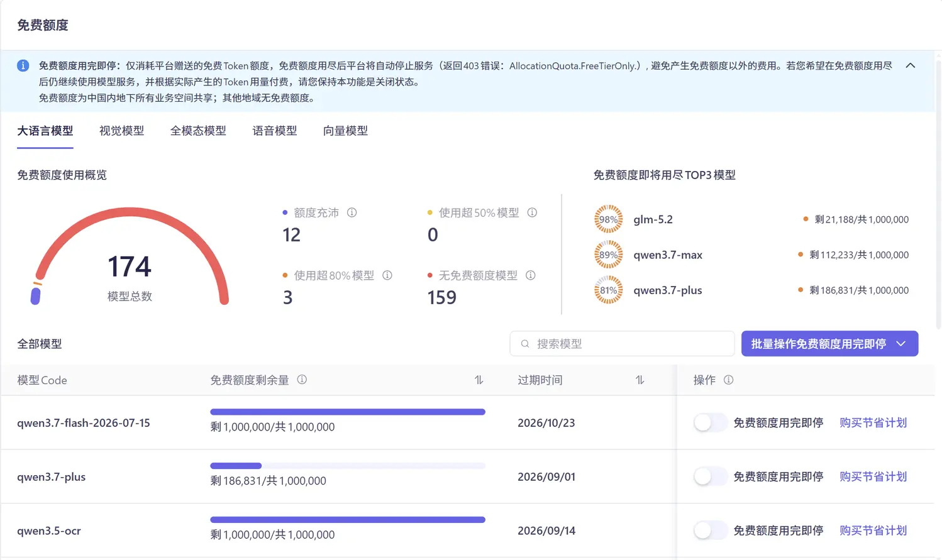Click the 89% usage ring for qwen3.7-max
942x560 pixels.
tap(608, 255)
